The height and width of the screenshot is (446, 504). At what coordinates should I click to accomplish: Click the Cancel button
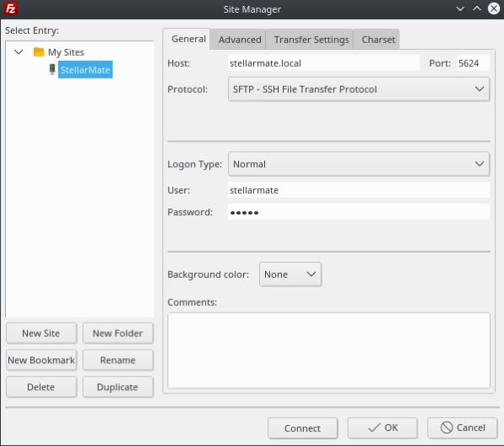(463, 427)
